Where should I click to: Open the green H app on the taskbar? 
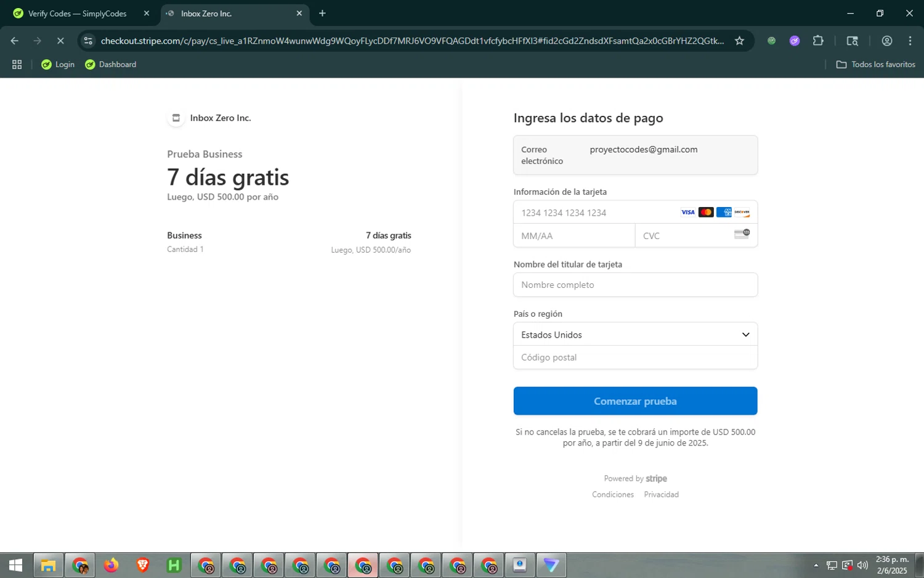coord(174,565)
